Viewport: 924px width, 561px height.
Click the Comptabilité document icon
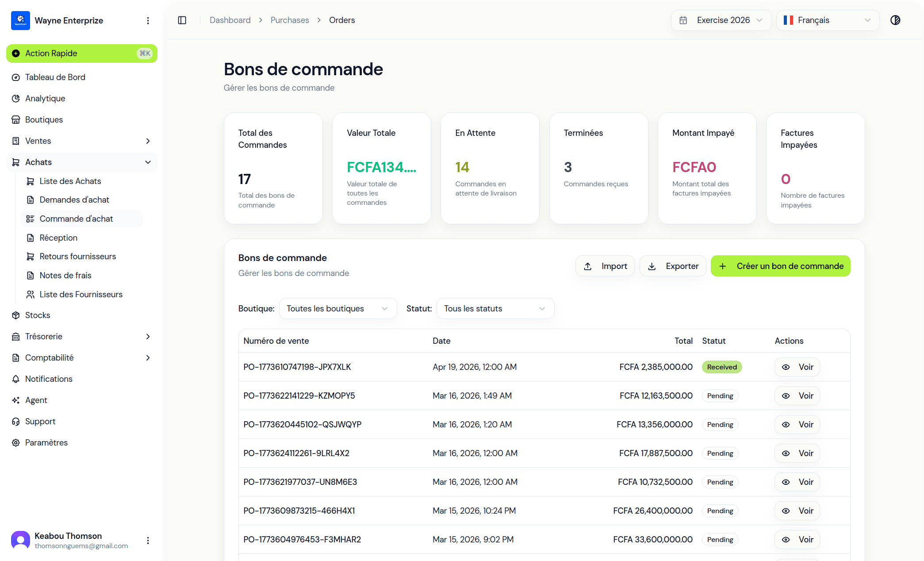pyautogui.click(x=16, y=358)
